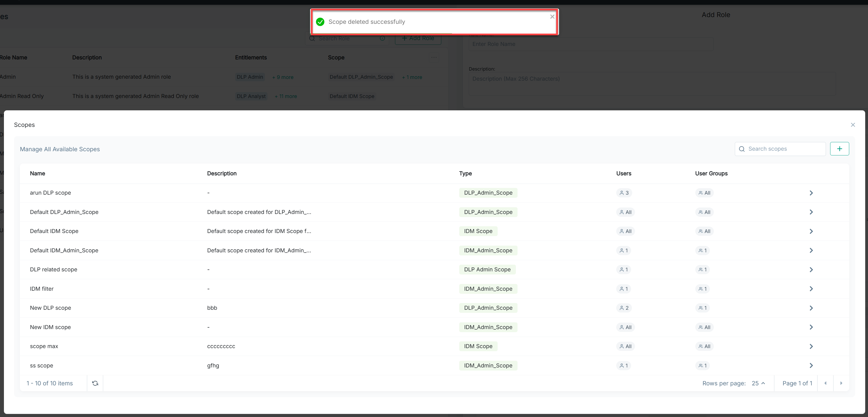The width and height of the screenshot is (868, 417).
Task: Click the refresh scopes list icon
Action: click(x=95, y=383)
